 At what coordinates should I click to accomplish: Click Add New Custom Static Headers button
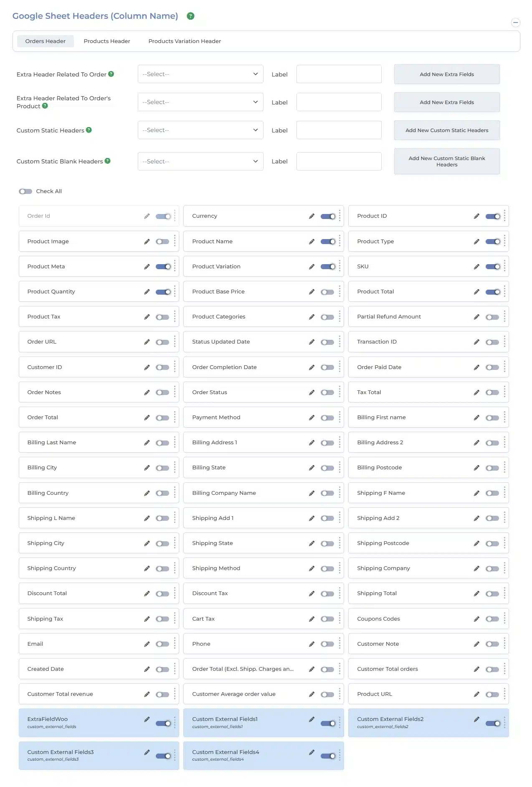click(x=446, y=130)
